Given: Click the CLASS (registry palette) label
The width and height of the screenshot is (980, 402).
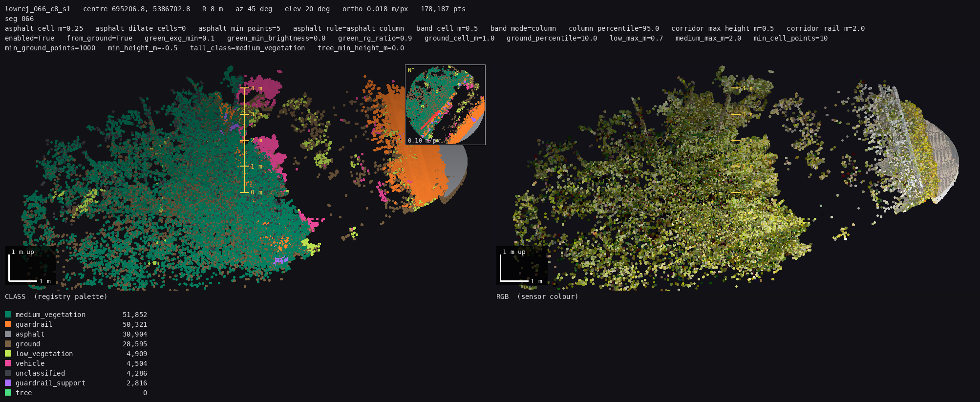Looking at the screenshot, I should [56, 296].
